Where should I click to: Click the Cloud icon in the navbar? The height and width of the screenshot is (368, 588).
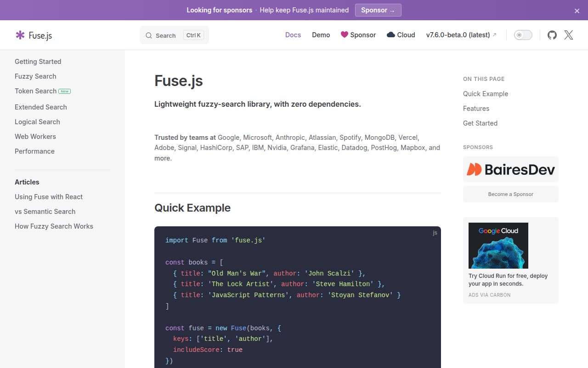[391, 34]
